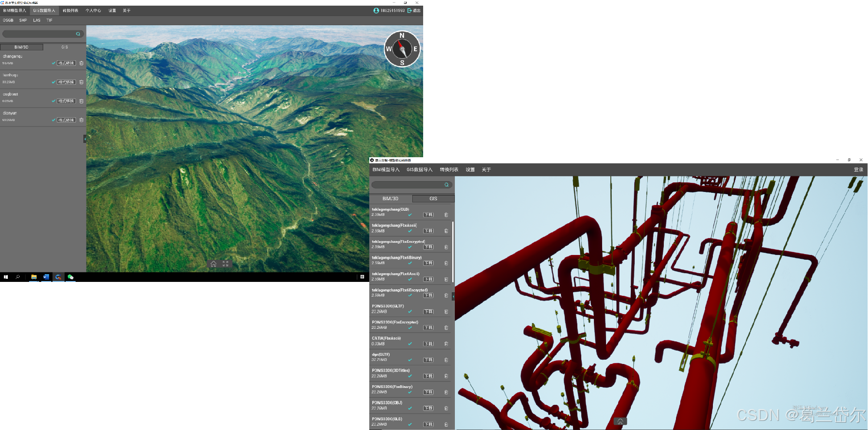Open 设置 in the terrain window
The height and width of the screenshot is (430, 868).
112,10
